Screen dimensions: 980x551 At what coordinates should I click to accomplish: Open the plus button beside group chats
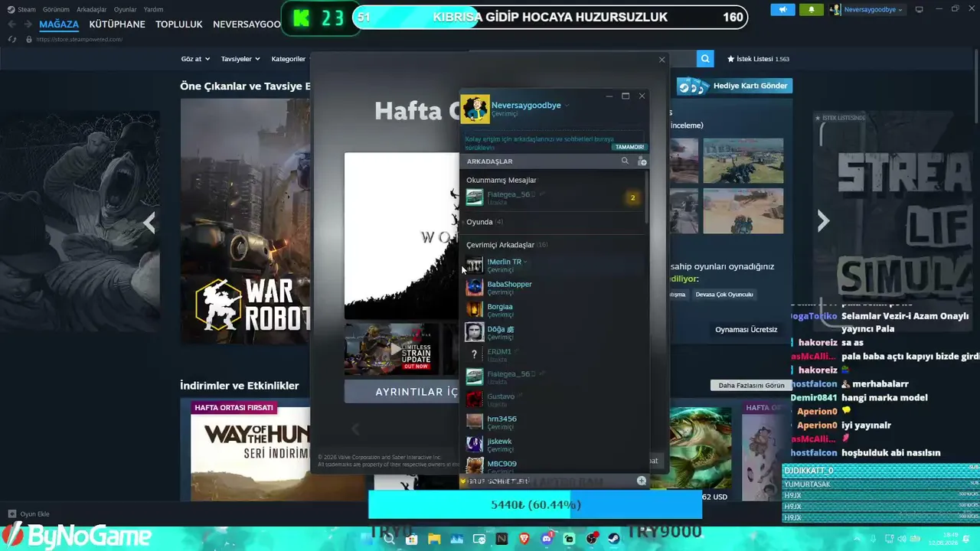click(x=642, y=481)
